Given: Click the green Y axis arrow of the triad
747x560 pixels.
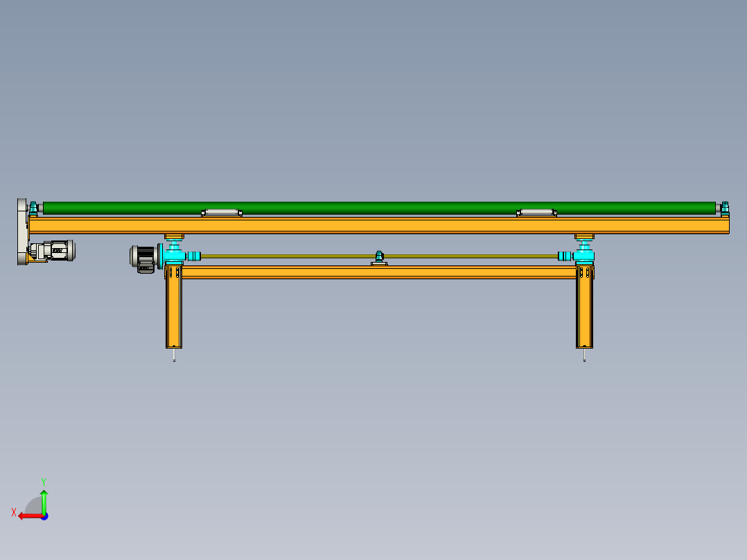Looking at the screenshot, I should coord(44,501).
